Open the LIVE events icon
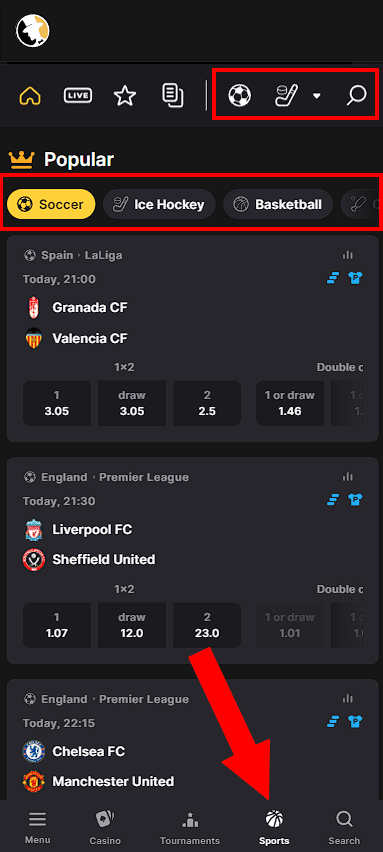This screenshot has width=383, height=852. click(x=78, y=96)
